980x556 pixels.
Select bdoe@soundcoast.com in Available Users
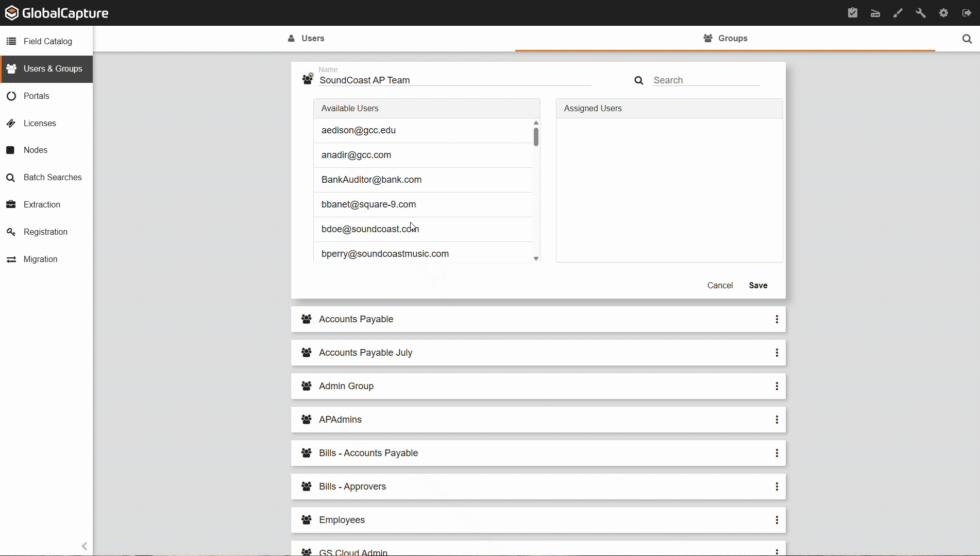click(423, 230)
